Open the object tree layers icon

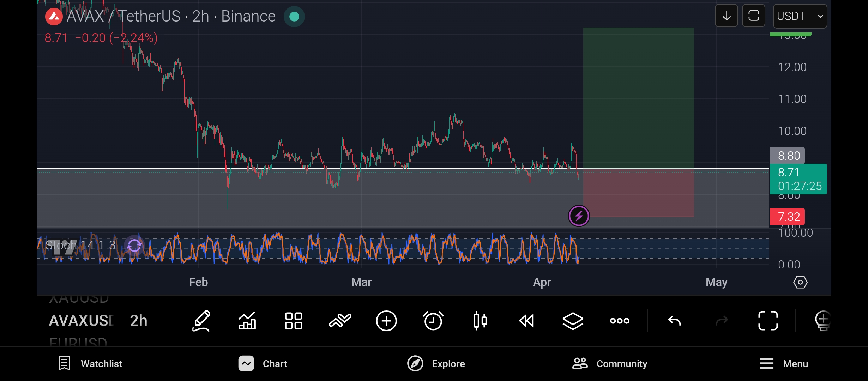pyautogui.click(x=573, y=321)
